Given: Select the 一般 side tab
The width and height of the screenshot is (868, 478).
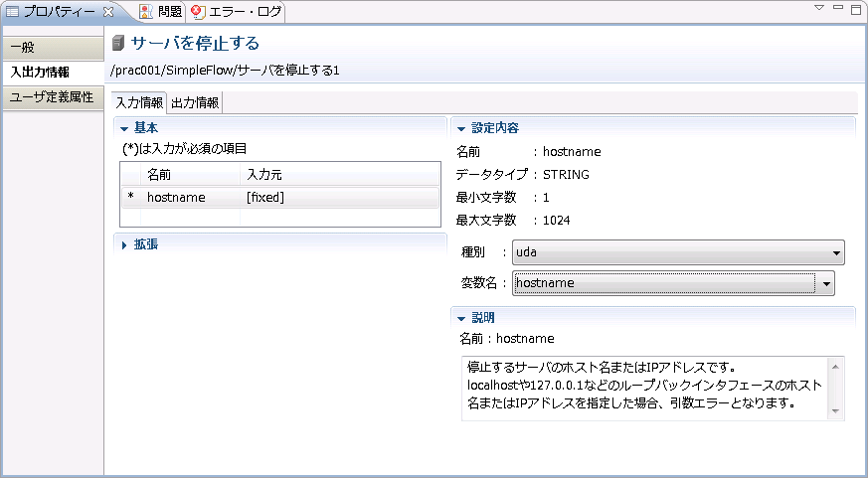Looking at the screenshot, I should pos(52,48).
